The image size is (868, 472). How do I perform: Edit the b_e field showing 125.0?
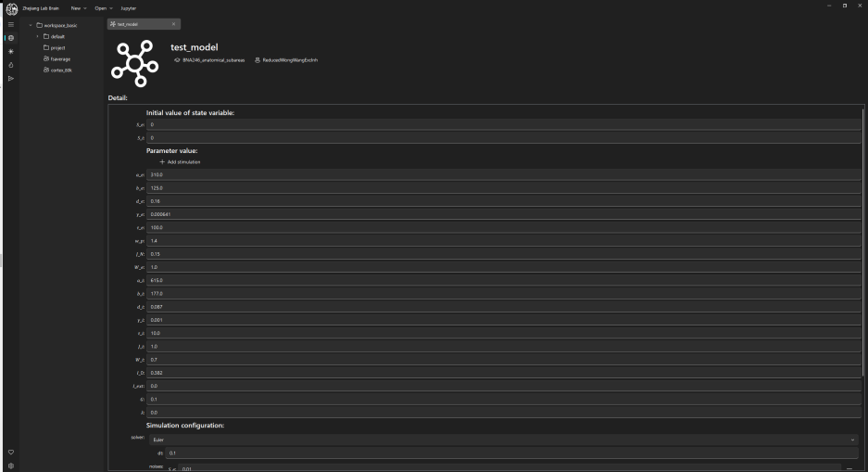(504, 188)
